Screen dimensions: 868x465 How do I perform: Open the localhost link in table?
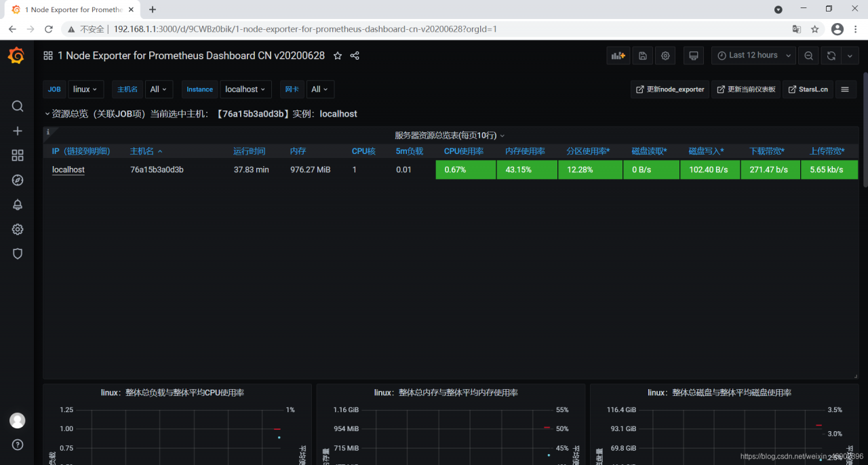pos(68,169)
